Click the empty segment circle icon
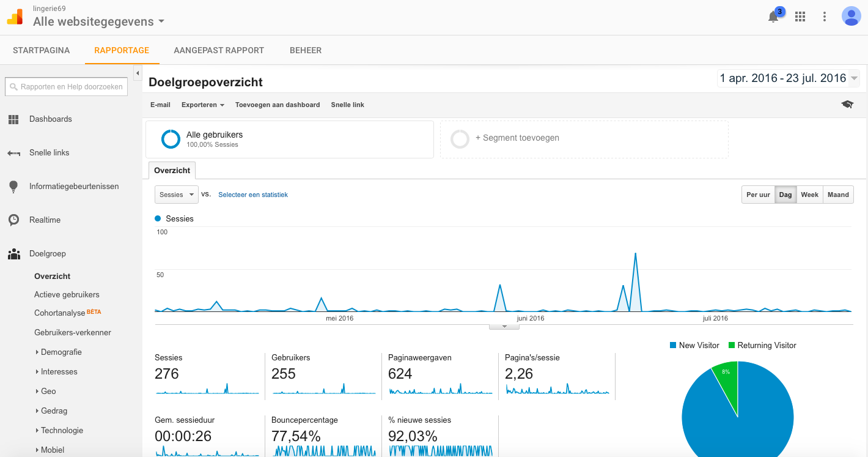Screen dimensions: 868x457 pos(460,139)
